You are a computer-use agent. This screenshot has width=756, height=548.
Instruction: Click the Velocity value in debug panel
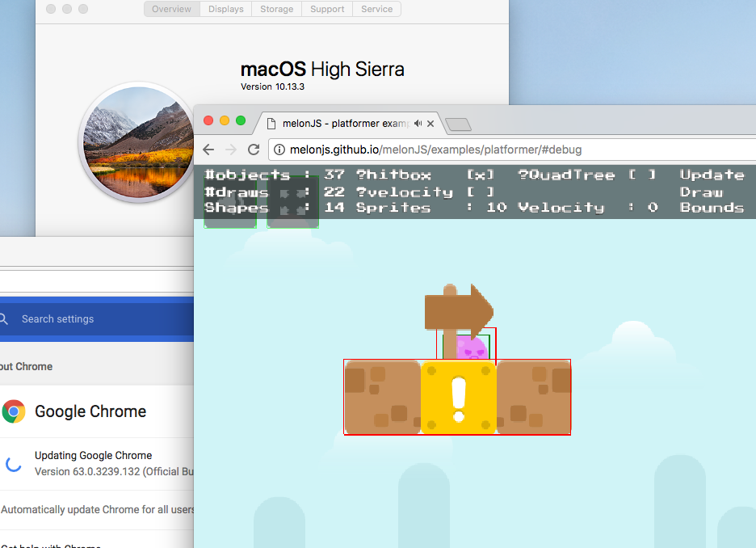tap(653, 208)
